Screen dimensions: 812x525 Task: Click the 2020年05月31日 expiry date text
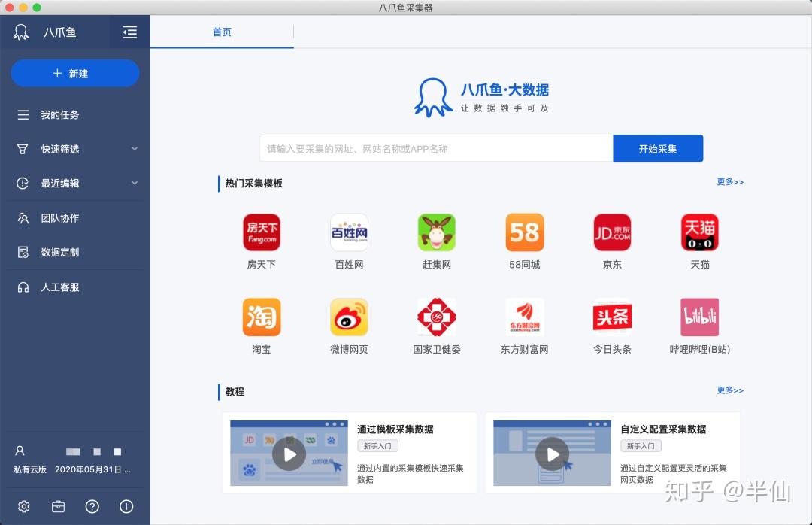click(x=92, y=469)
